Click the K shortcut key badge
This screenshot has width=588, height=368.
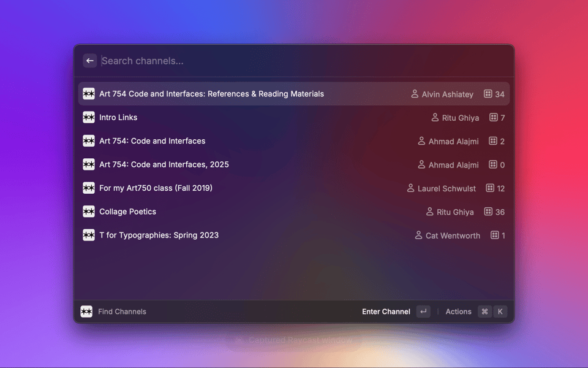tap(500, 312)
